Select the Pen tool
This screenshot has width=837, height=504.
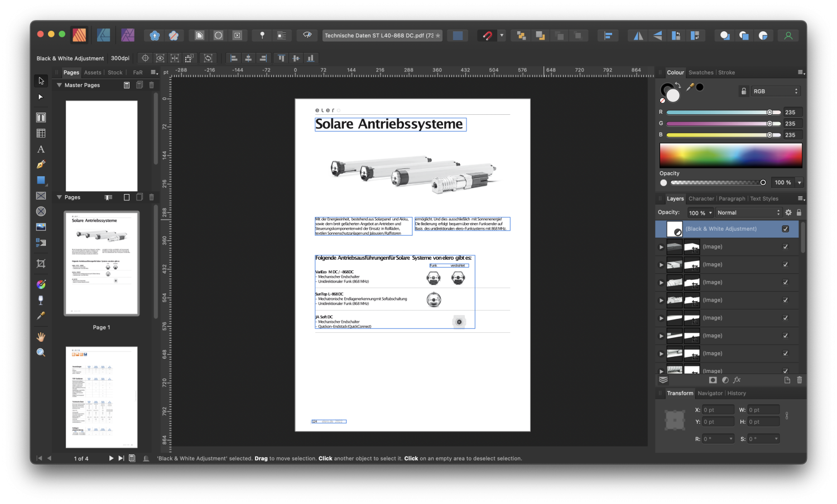tap(40, 164)
